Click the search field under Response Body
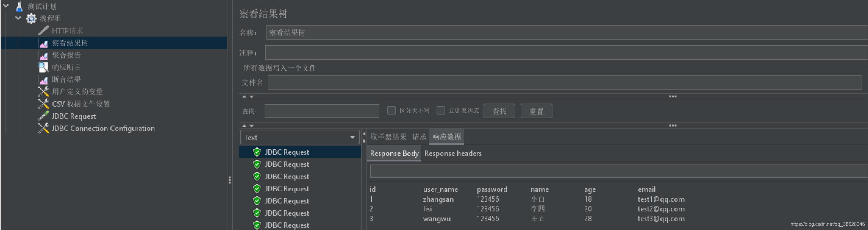Viewport: 868px width, 230px height. click(619, 172)
